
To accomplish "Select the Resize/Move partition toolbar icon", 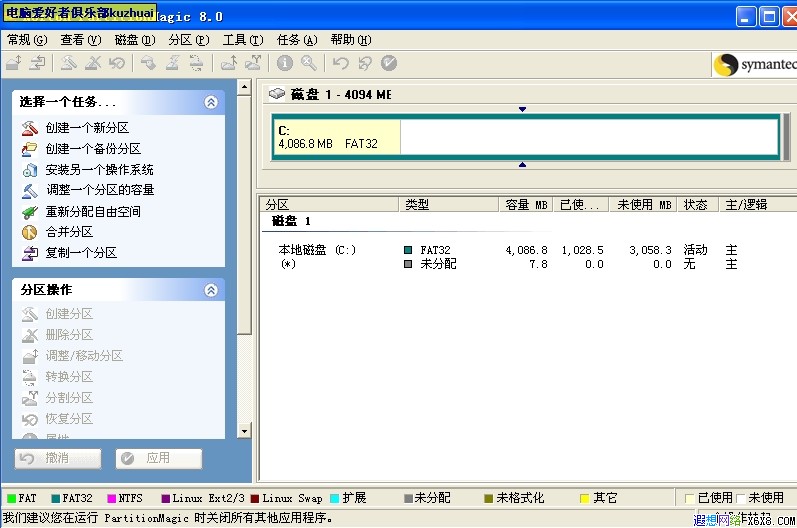I will (x=14, y=63).
